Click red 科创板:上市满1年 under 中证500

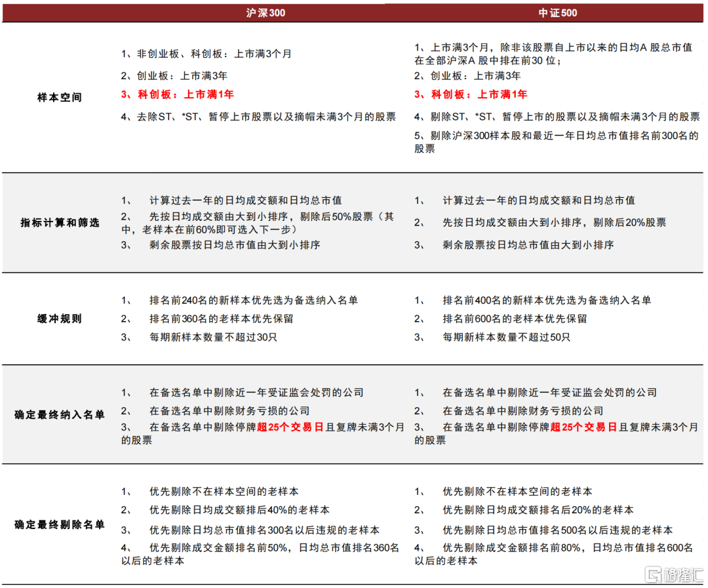click(x=471, y=94)
